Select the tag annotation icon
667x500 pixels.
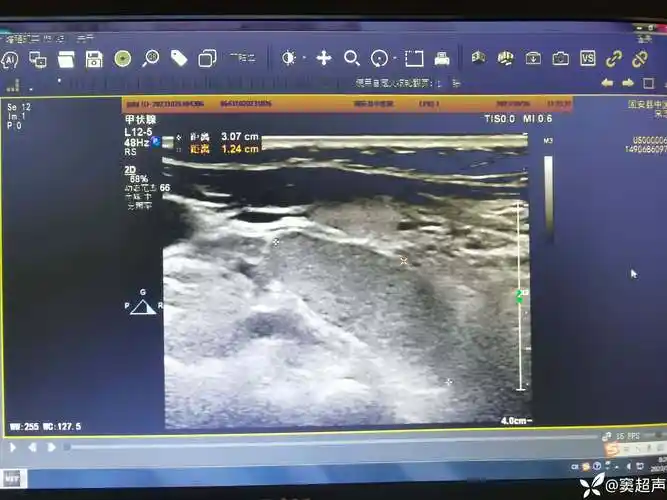click(179, 58)
